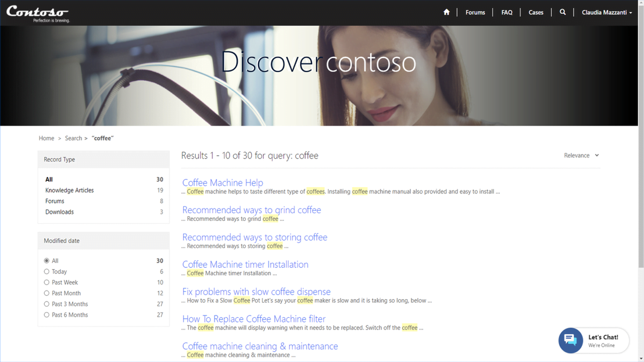Click the Home icon in navbar
The width and height of the screenshot is (644, 362).
(x=446, y=12)
